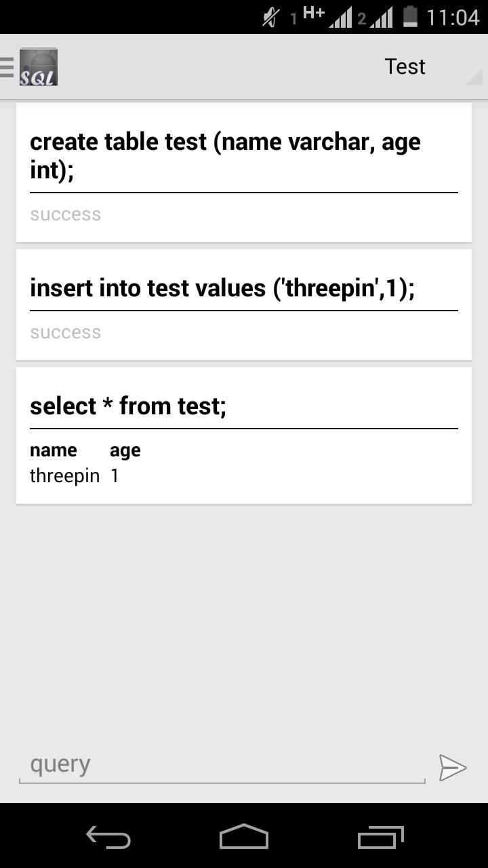Click the select * from test query

[129, 406]
